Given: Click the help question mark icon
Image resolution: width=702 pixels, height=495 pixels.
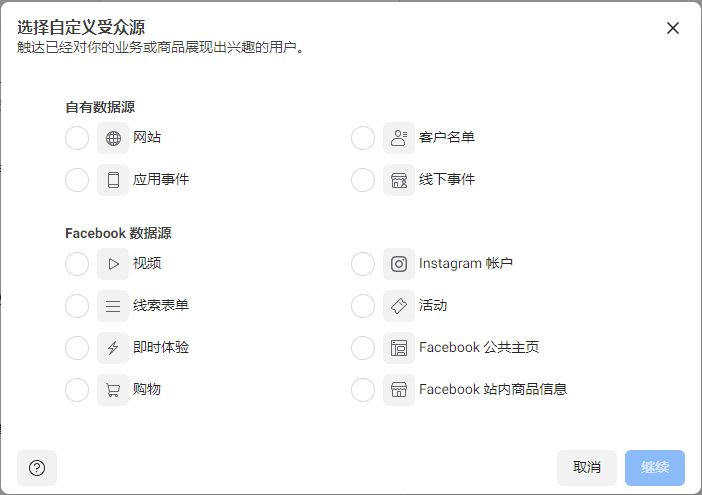Looking at the screenshot, I should [x=37, y=468].
